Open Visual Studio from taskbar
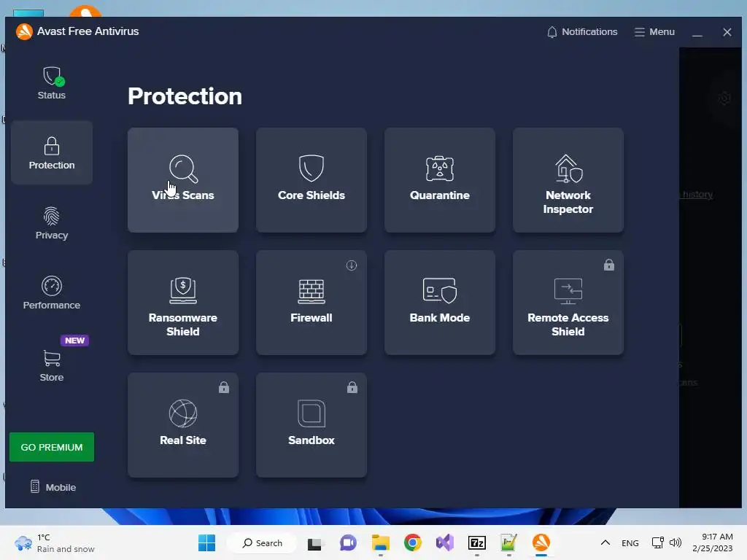 point(445,542)
